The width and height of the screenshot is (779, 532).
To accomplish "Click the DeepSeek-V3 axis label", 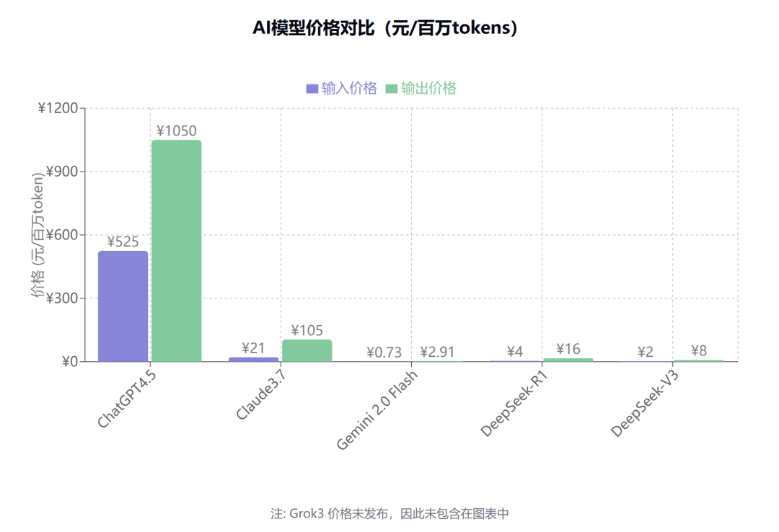I will click(x=645, y=404).
